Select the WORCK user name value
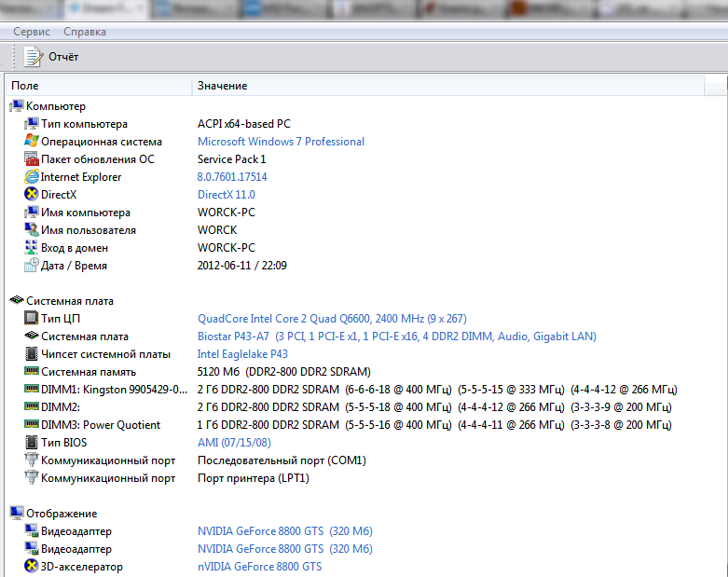 217,230
